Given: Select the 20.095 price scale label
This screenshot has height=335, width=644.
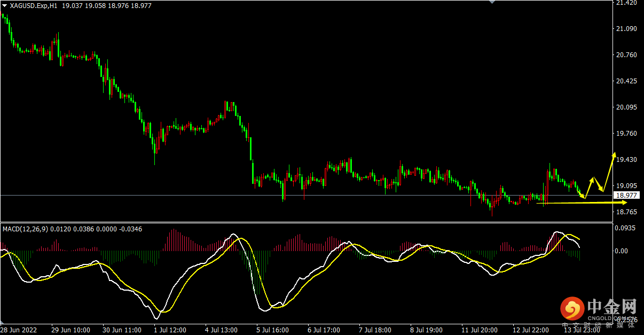Looking at the screenshot, I should click(x=626, y=107).
